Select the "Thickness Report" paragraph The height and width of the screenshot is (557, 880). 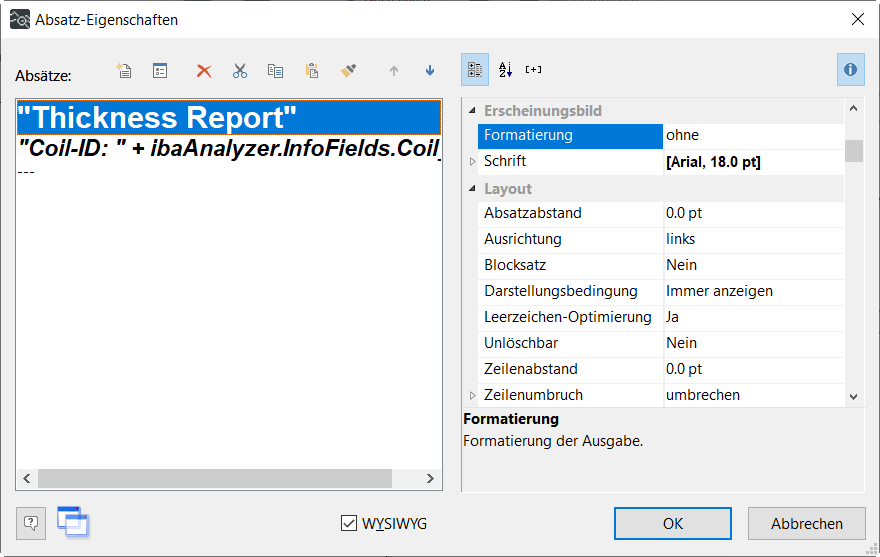[x=228, y=118]
